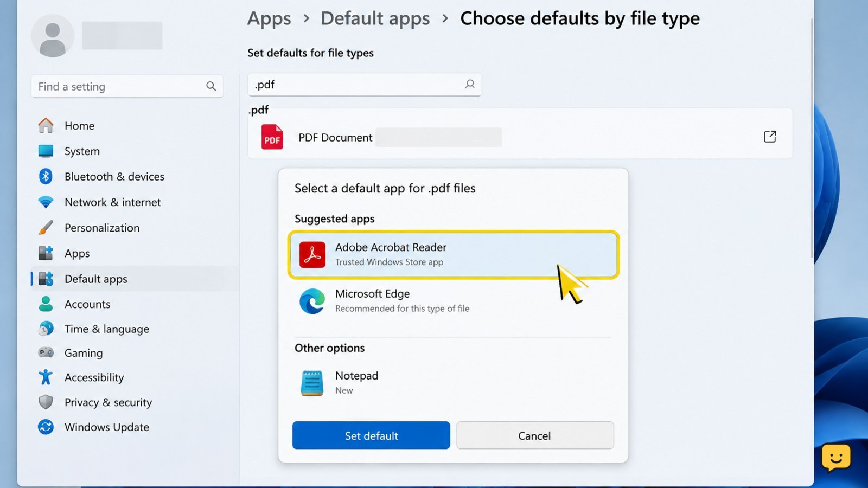Screen dimensions: 868x488
Task: Navigate to Apps breadcrumb
Action: pos(269,18)
